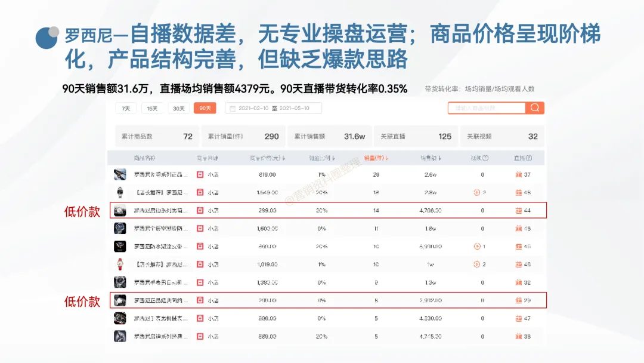Open the 2021-02-10 至 2021-05-10 date range picker
Screen dimensions: 644x363
[274, 108]
